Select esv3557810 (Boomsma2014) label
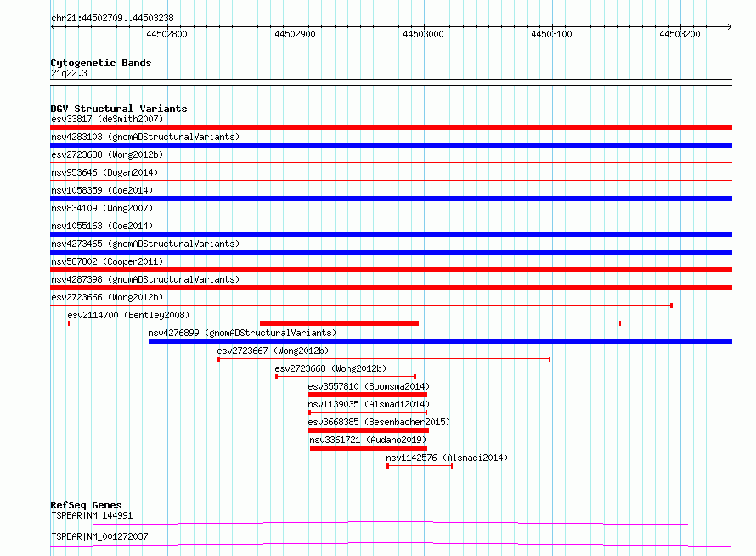This screenshot has width=756, height=556. (369, 386)
